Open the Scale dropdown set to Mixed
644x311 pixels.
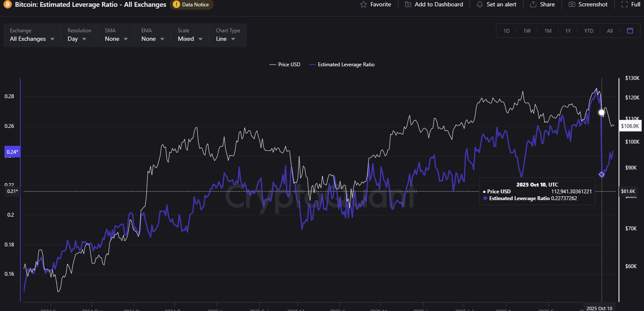coord(190,35)
